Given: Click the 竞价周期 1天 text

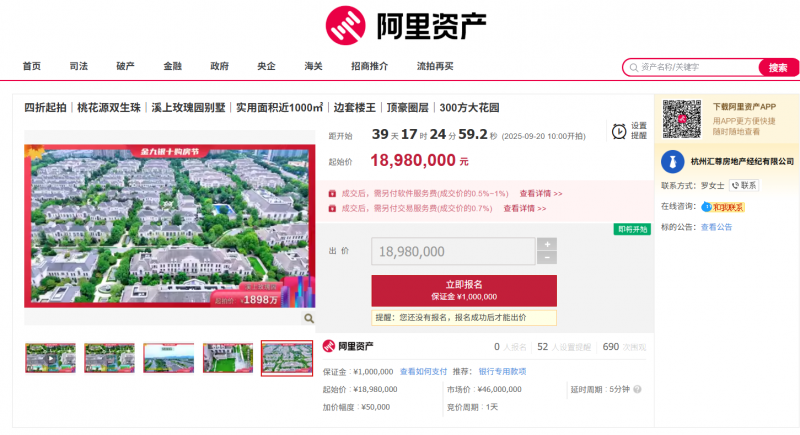Looking at the screenshot, I should (x=472, y=407).
